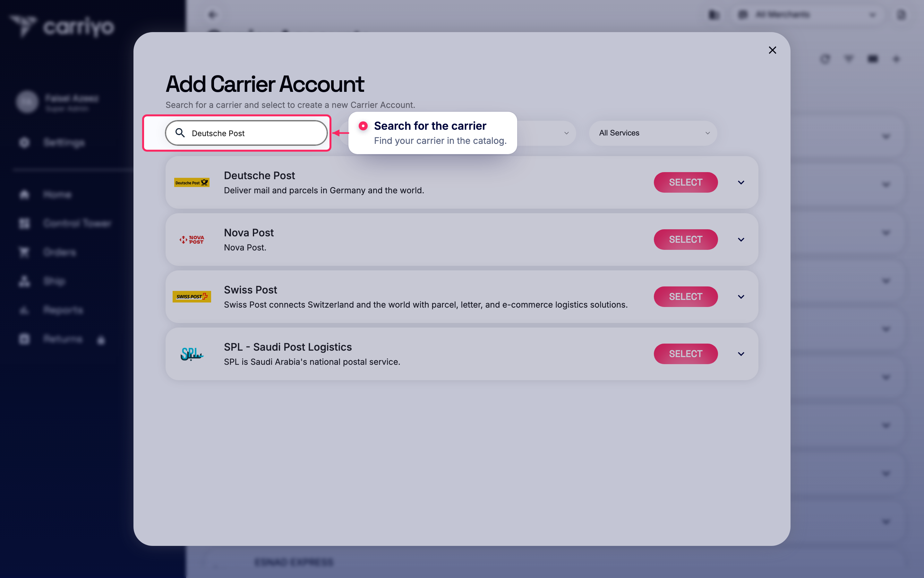This screenshot has height=578, width=924.
Task: Open Settings in the blurred sidebar
Action: [x=64, y=143]
